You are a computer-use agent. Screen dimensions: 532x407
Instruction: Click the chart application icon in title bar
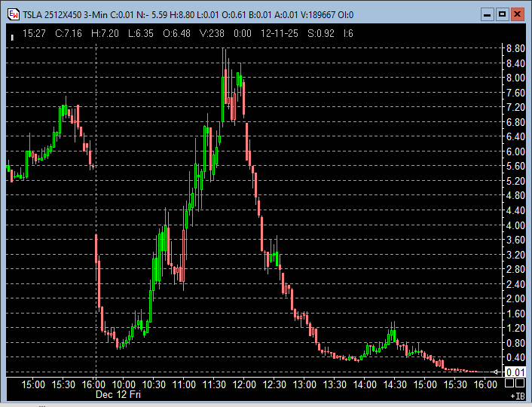[13, 14]
